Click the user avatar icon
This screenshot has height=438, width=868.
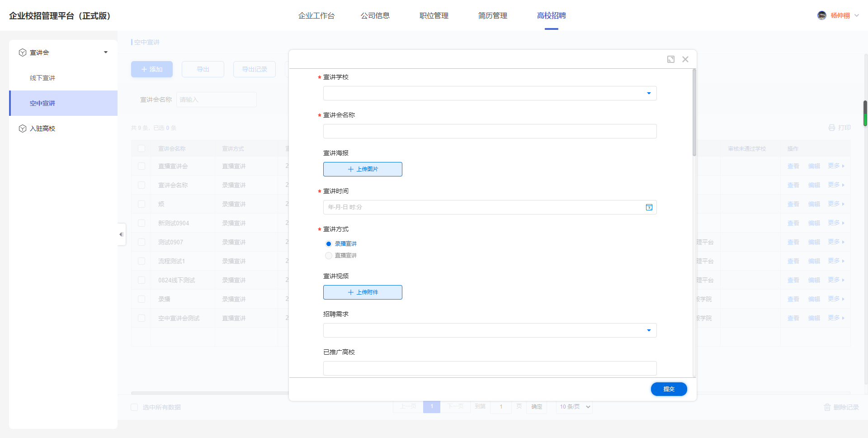tap(821, 15)
